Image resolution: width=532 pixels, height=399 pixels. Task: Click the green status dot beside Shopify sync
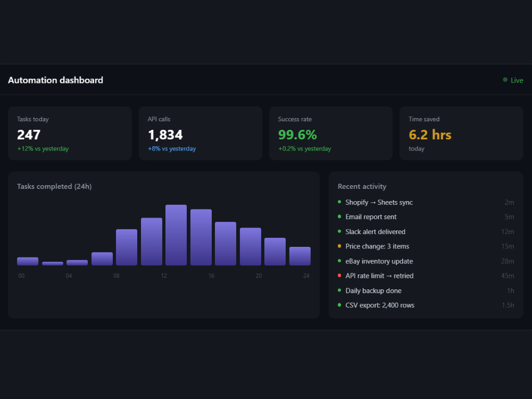tap(339, 202)
